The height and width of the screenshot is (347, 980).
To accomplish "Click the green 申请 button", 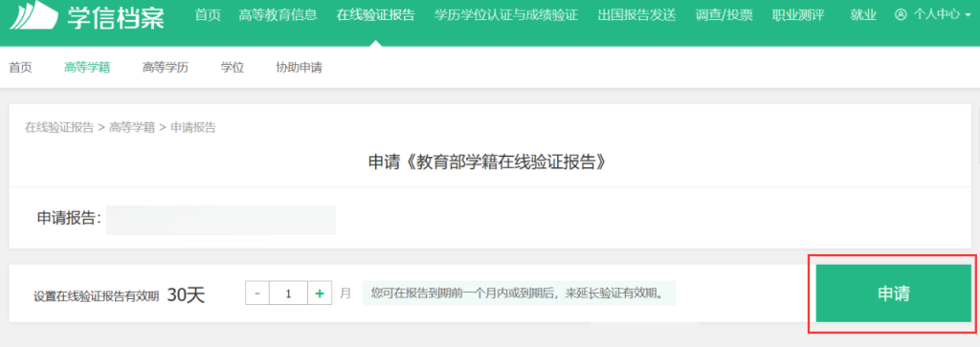I will [x=893, y=293].
